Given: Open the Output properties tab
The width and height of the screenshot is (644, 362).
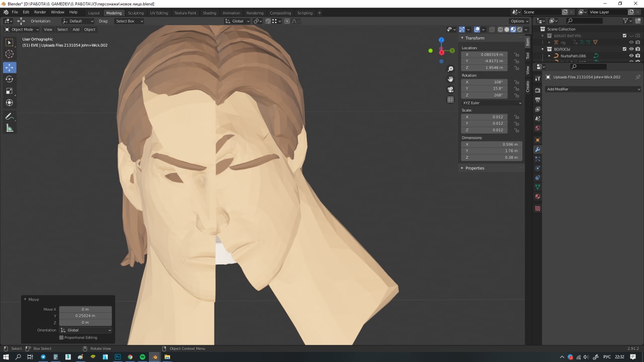Looking at the screenshot, I should point(537,100).
